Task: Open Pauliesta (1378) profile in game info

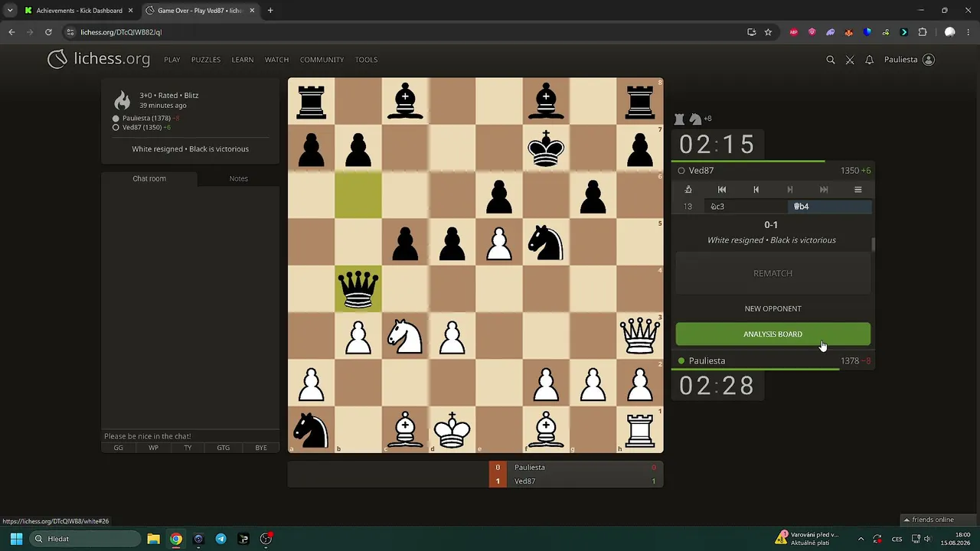Action: point(146,119)
